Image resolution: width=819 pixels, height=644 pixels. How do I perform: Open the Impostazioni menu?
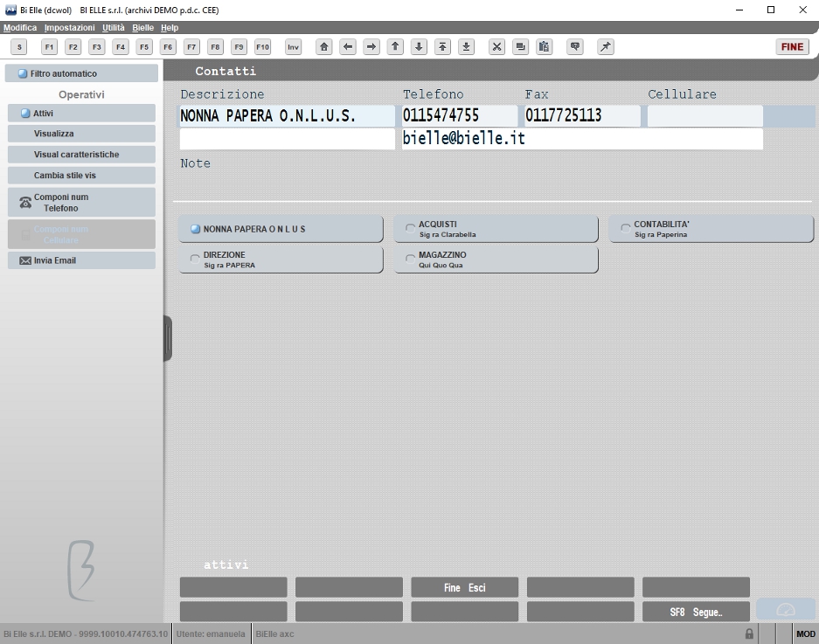coord(69,28)
